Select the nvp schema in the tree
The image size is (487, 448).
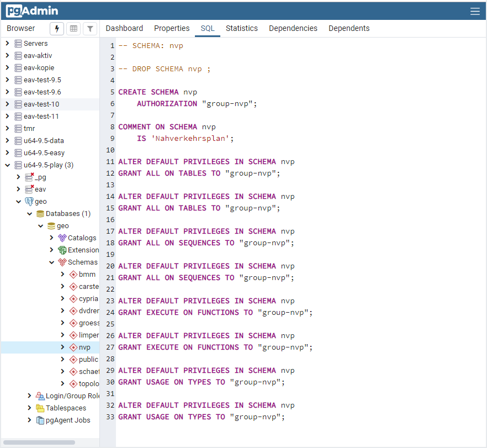(x=84, y=347)
